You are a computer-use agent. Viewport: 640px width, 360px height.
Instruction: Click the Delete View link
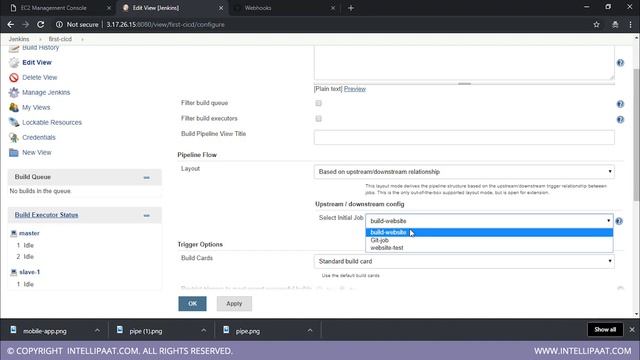[40, 78]
